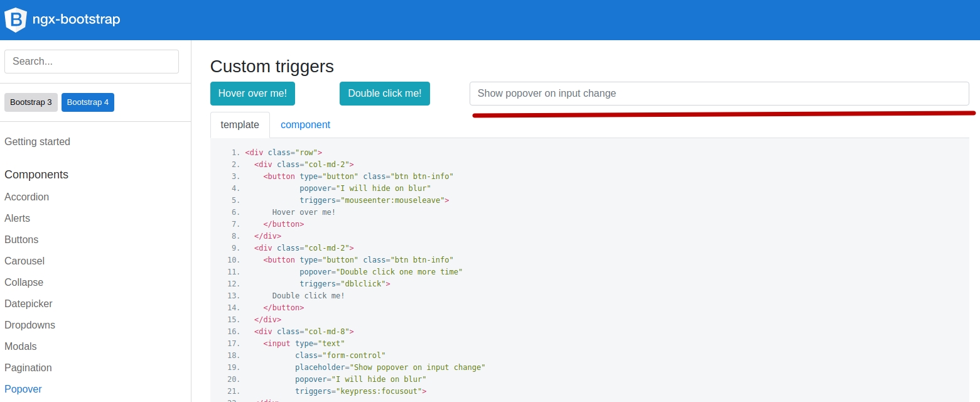
Task: Open the Datepicker component page
Action: [28, 303]
